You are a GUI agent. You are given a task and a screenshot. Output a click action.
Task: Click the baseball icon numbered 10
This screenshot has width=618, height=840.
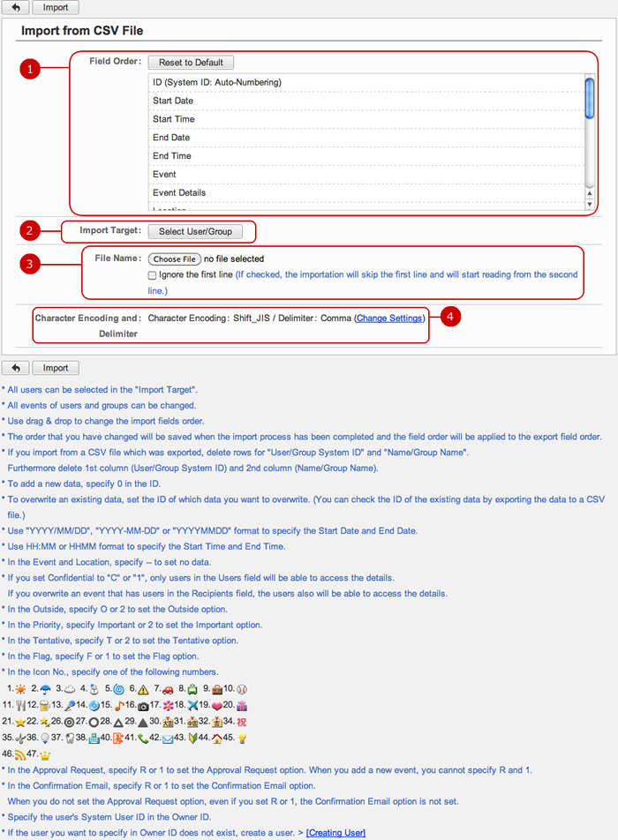(x=242, y=689)
